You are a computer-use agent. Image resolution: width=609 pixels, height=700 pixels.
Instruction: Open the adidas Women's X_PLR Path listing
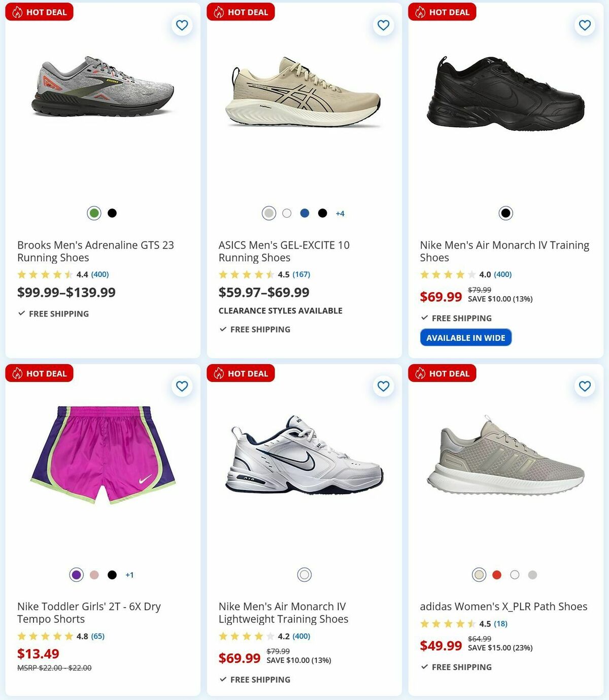tap(503, 606)
